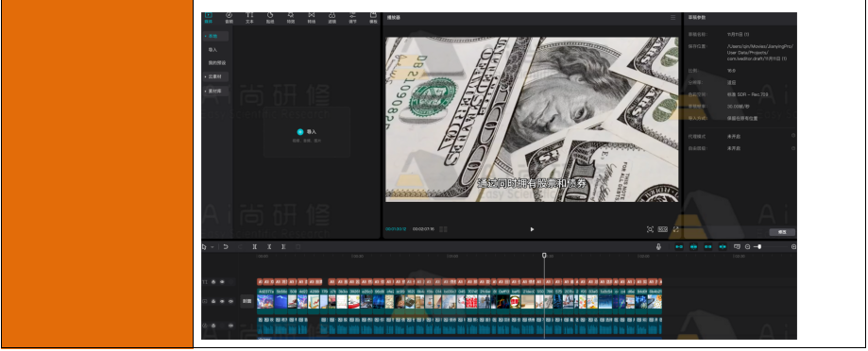Click the playhead marker on the timeline ruler

click(544, 256)
